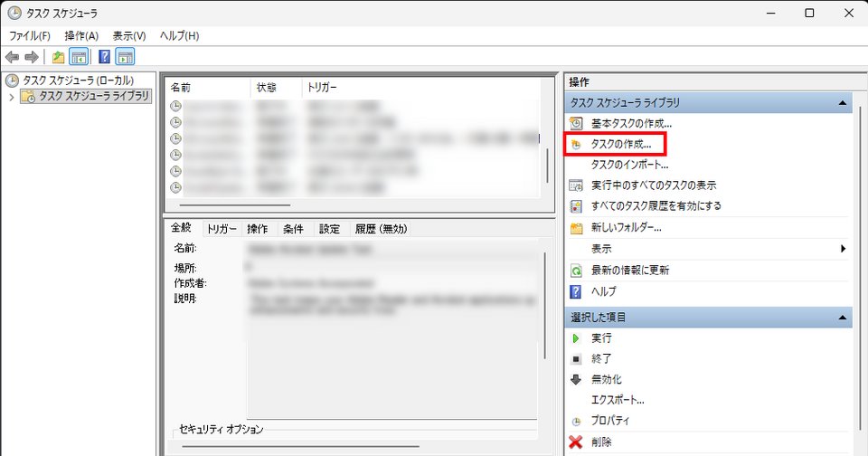Viewport: 868px width, 456px height.
Task: Minimize the タスク スケジューラ window
Action: point(770,13)
